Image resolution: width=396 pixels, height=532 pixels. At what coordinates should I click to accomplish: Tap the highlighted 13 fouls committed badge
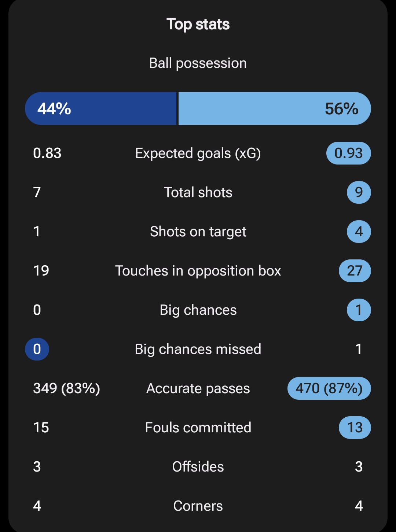pyautogui.click(x=355, y=428)
